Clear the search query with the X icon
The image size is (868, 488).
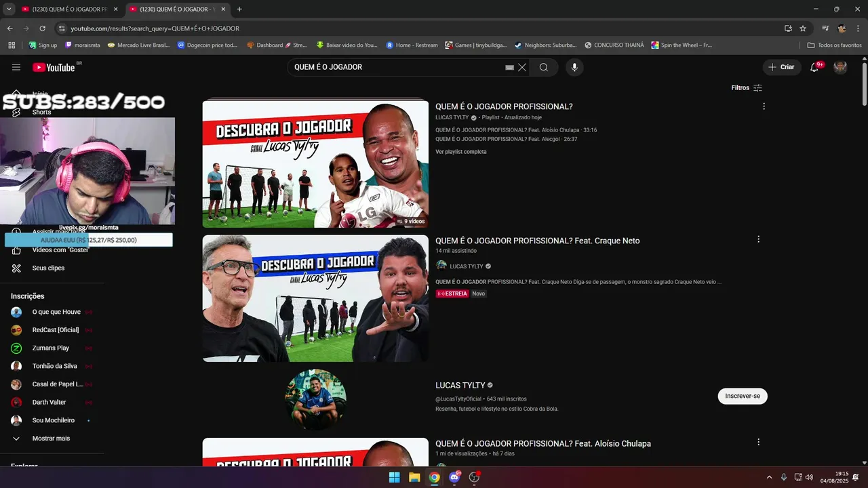coord(522,67)
